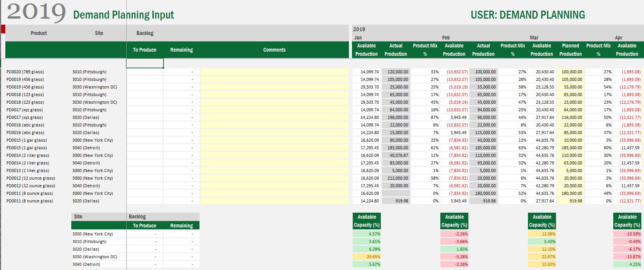Select the 116,000.00 planned production cell
Viewport: 644px width, 270px height.
click(x=570, y=117)
